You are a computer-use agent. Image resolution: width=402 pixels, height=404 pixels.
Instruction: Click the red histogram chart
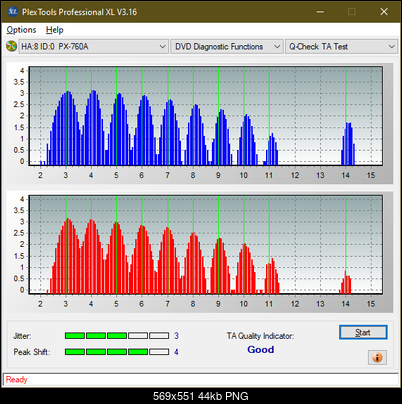coord(205,245)
